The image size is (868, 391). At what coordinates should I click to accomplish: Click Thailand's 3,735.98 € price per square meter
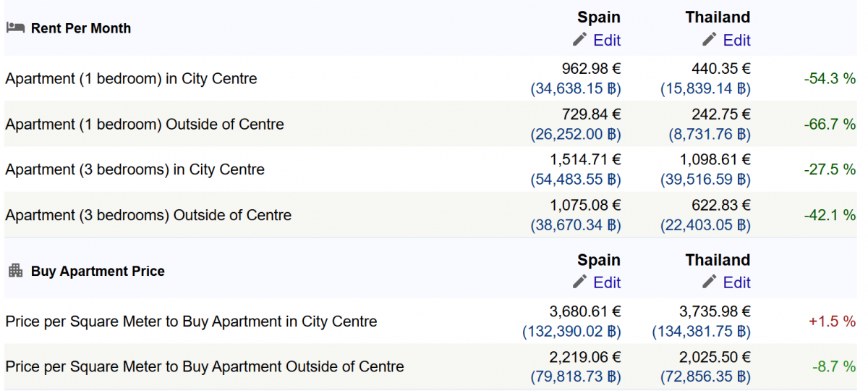coord(715,311)
